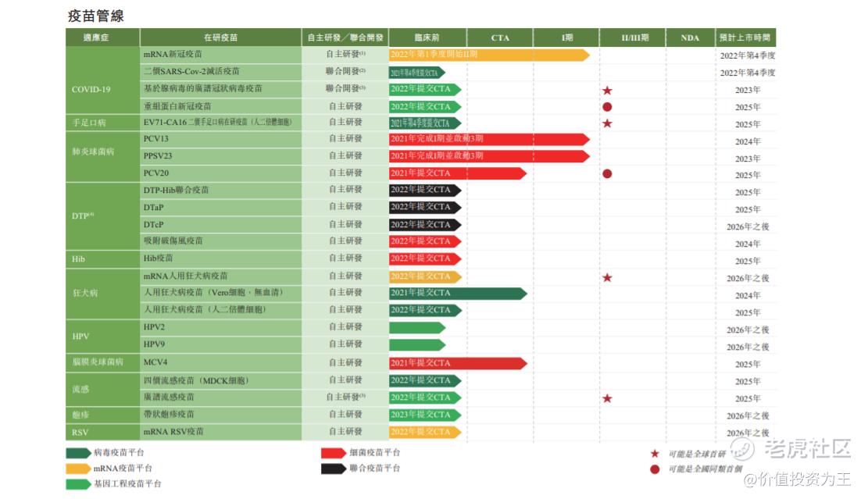Click the yellow progress bar for mRNA新冠疫苗
The image size is (868, 499).
pos(489,55)
